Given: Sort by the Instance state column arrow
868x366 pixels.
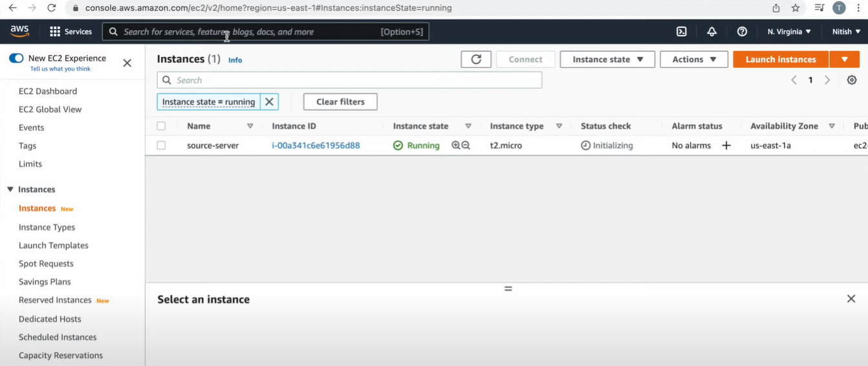Looking at the screenshot, I should [x=468, y=126].
